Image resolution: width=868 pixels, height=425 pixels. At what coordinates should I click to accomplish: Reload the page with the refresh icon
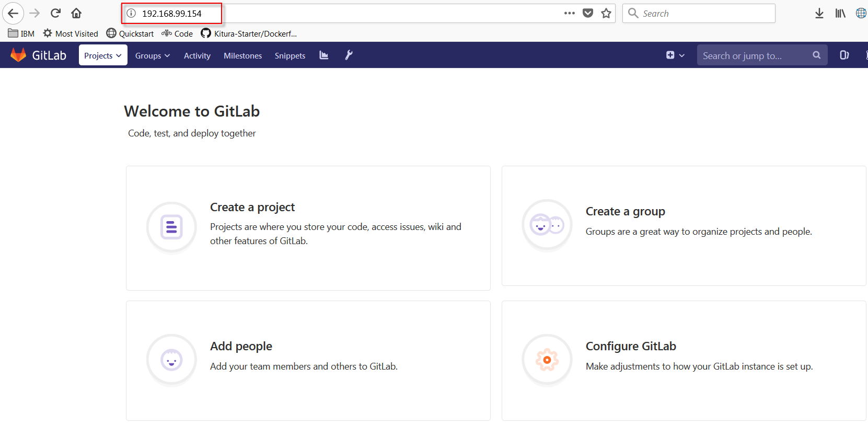(x=55, y=13)
